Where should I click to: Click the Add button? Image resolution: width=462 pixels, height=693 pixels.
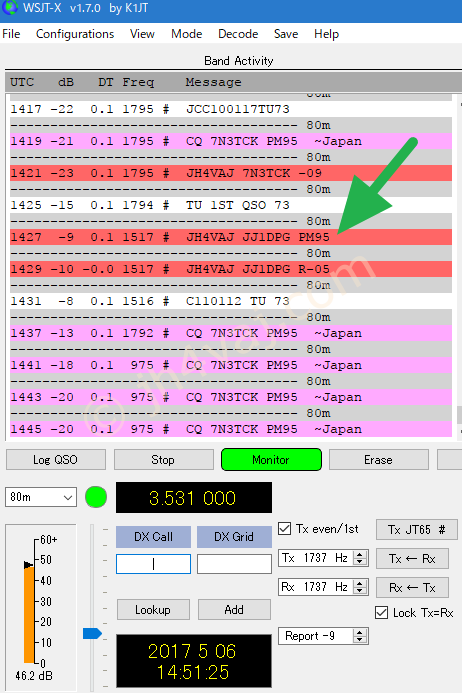click(234, 610)
